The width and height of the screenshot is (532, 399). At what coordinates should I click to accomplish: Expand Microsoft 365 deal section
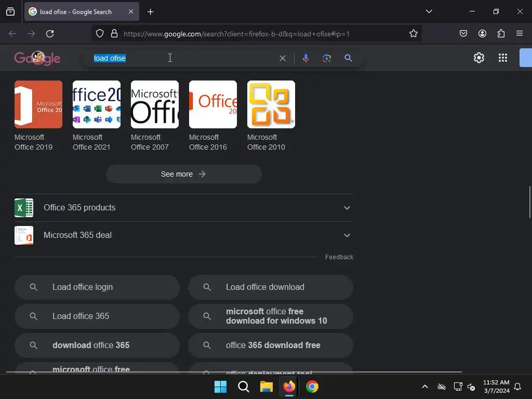[183, 235]
